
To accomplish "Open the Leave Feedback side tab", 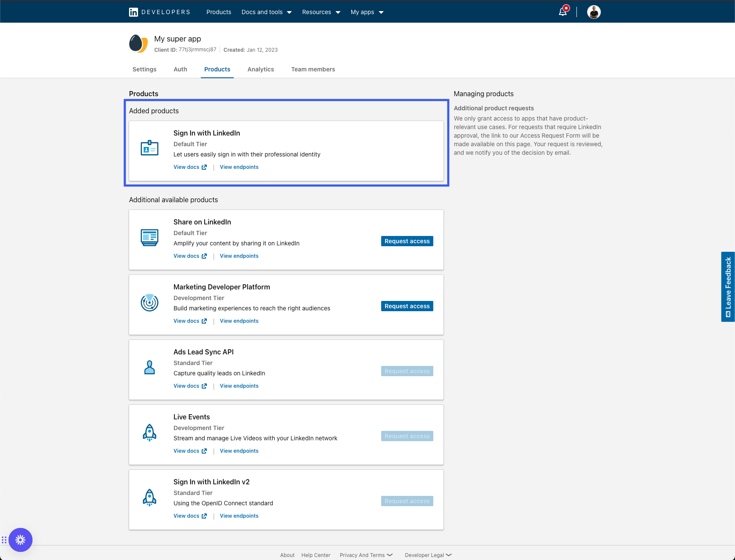I will tap(728, 287).
